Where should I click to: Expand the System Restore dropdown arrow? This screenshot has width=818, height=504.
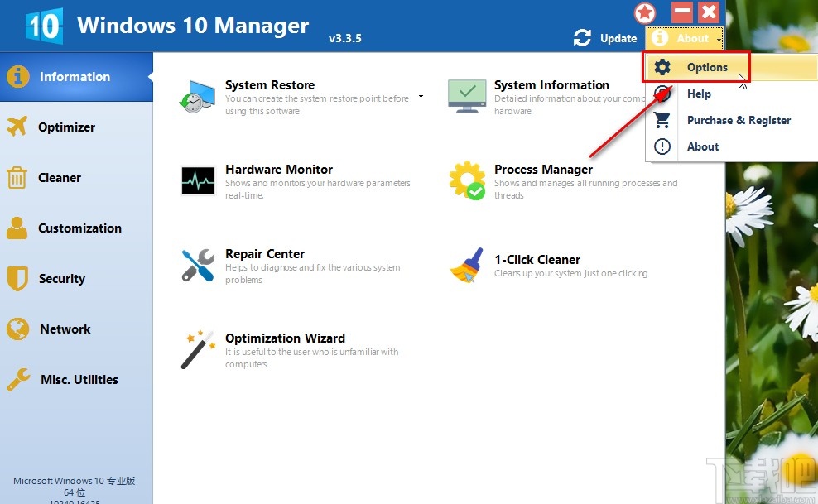coord(421,97)
